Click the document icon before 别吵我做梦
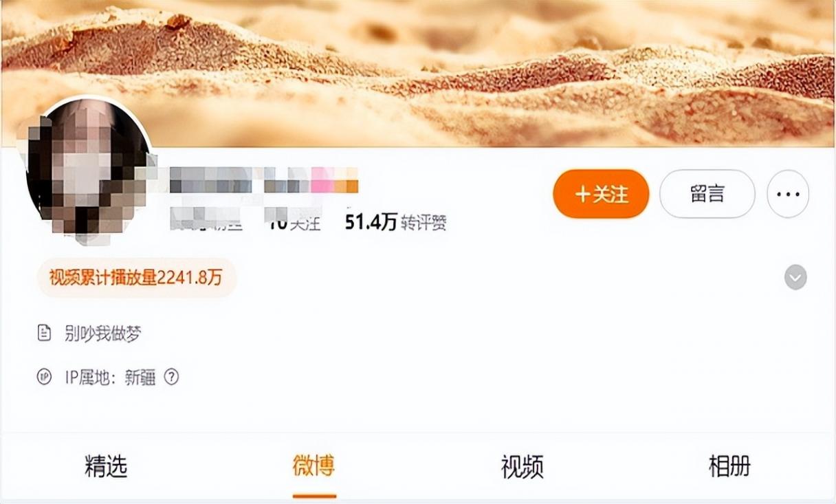 44,334
